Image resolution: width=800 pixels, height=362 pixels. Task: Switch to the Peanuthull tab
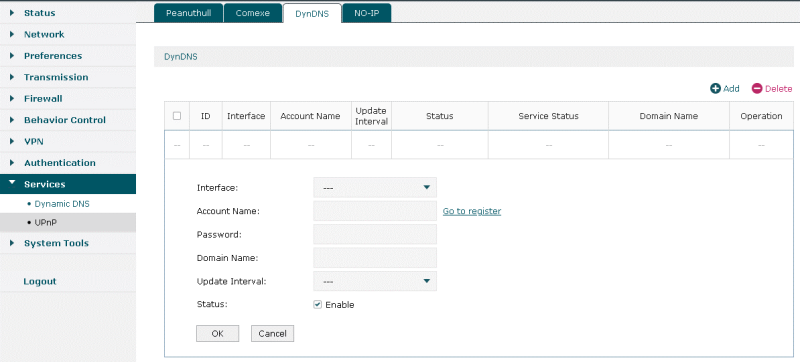[x=188, y=13]
